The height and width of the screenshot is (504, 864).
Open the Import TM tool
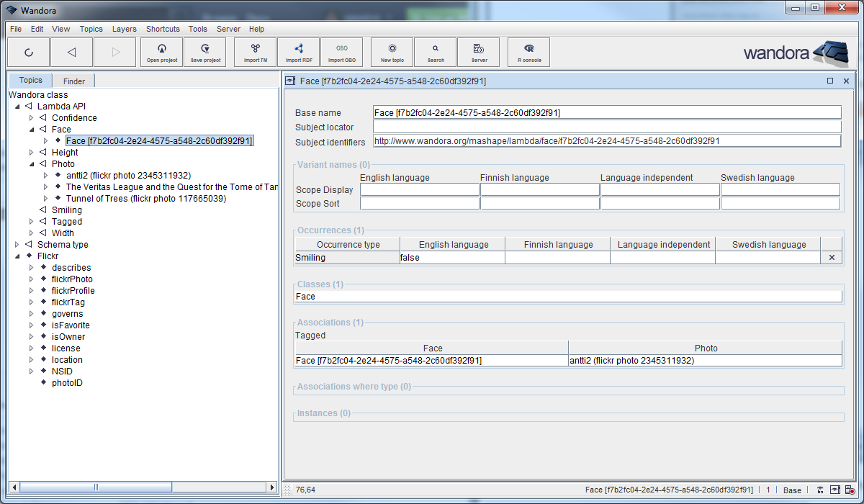[x=255, y=52]
